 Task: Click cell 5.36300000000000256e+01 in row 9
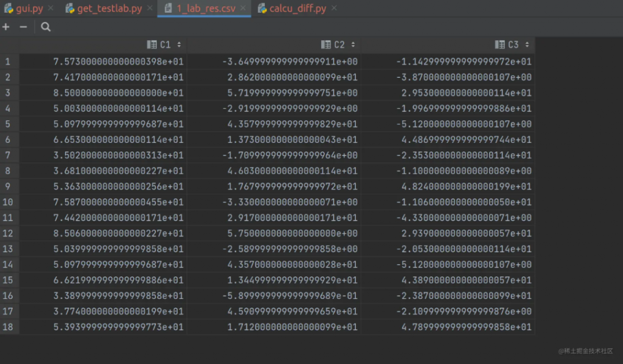pyautogui.click(x=103, y=187)
